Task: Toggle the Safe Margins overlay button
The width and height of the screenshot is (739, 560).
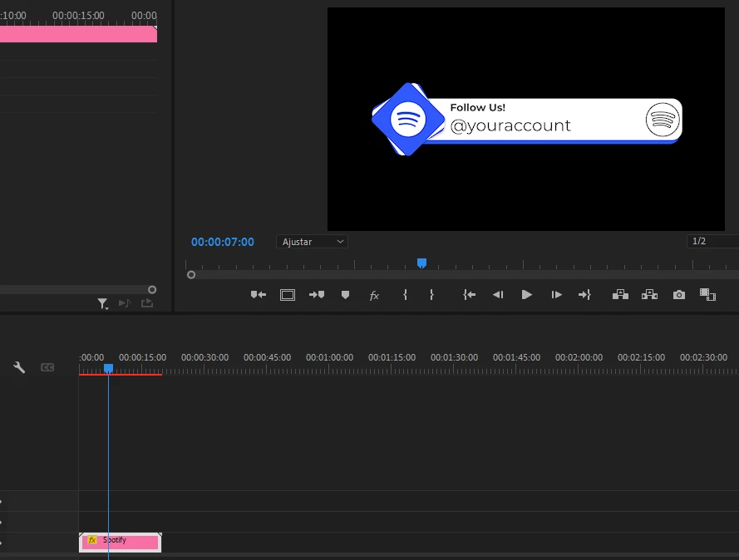Action: point(288,295)
